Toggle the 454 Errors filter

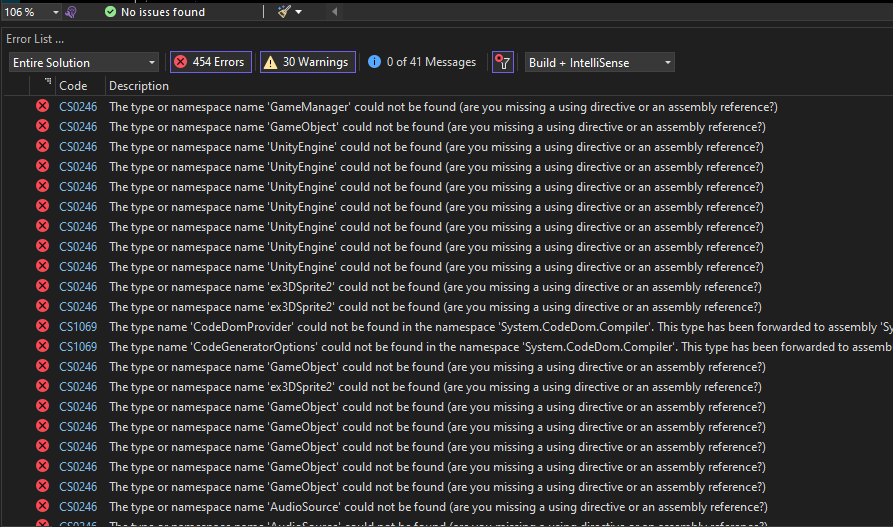point(210,62)
